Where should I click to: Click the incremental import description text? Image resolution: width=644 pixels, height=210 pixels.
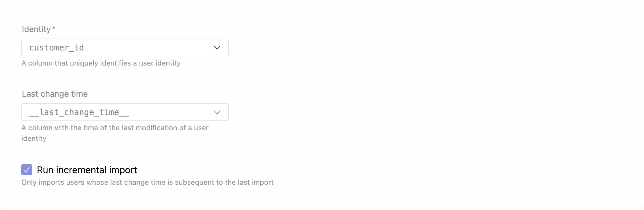coord(148,182)
